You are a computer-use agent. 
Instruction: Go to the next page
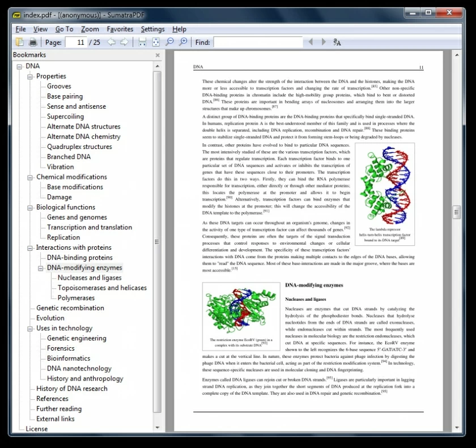coord(124,42)
